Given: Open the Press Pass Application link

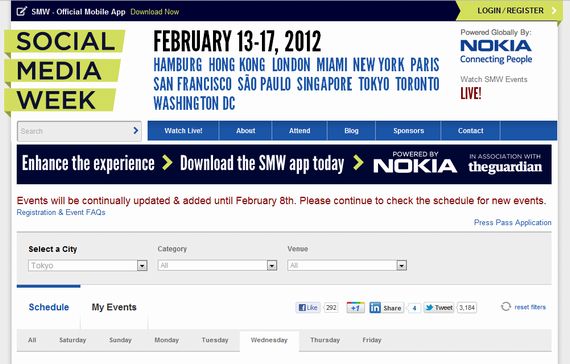Looking at the screenshot, I should pos(513,222).
